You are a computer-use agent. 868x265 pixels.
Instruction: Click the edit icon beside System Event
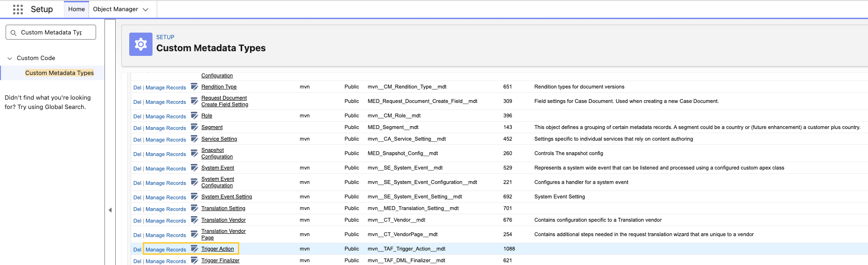pos(194,168)
